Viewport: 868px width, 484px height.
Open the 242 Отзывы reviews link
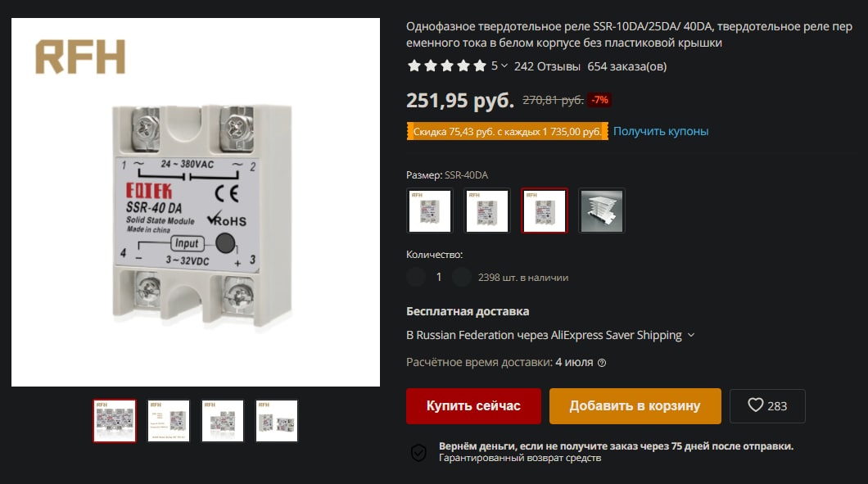click(547, 66)
